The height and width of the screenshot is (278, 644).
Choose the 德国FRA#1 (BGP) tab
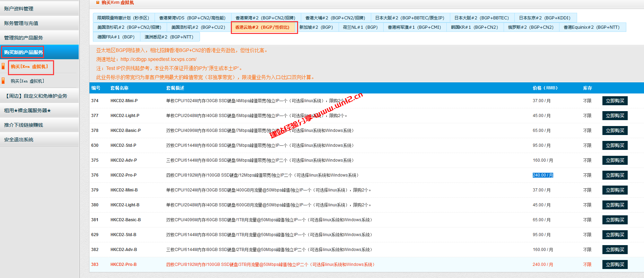click(x=116, y=37)
